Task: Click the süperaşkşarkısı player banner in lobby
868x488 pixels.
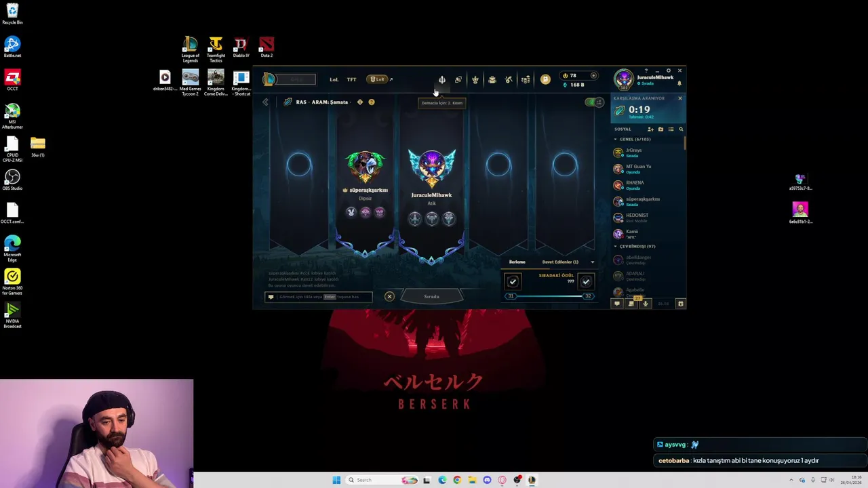Action: 366,183
